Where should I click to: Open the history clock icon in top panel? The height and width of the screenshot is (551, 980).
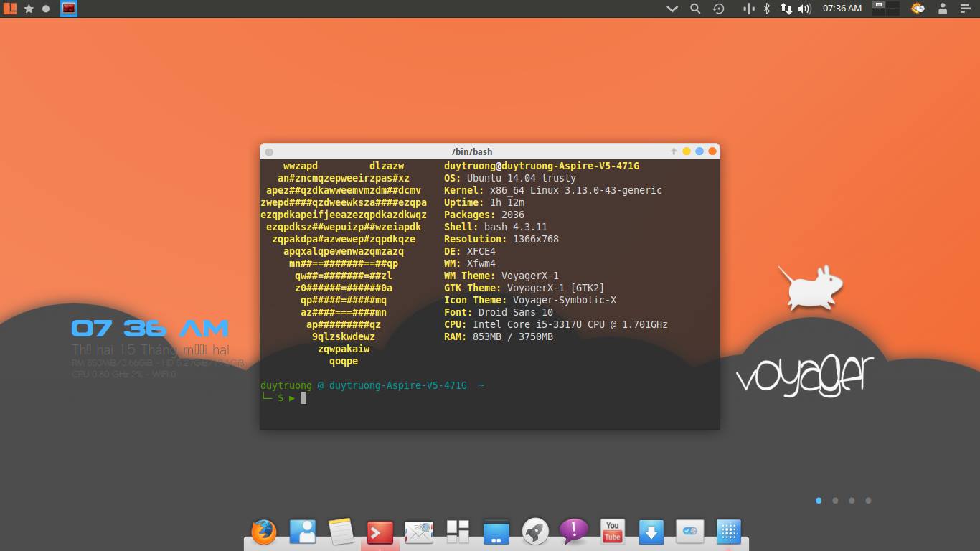(719, 9)
